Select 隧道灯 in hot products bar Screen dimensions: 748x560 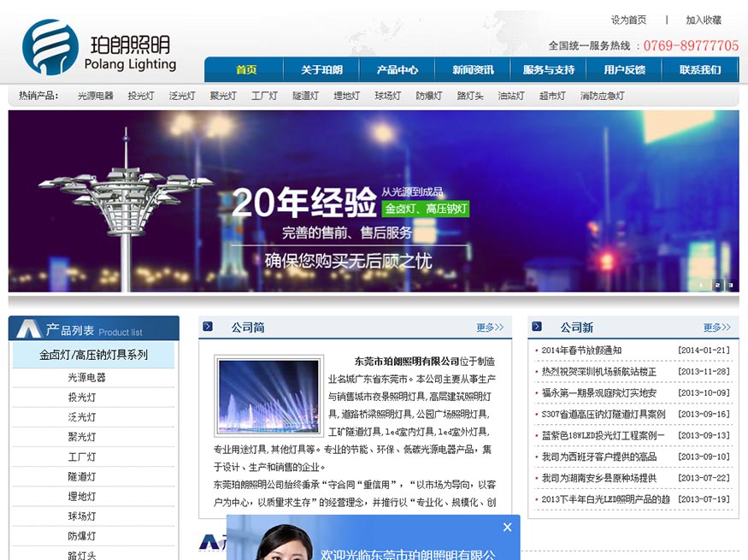click(x=305, y=96)
